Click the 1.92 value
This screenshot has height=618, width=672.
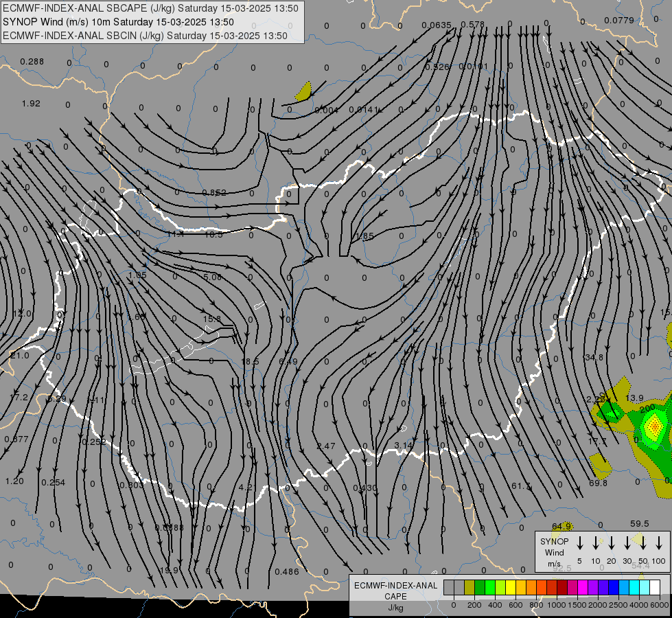(x=31, y=104)
